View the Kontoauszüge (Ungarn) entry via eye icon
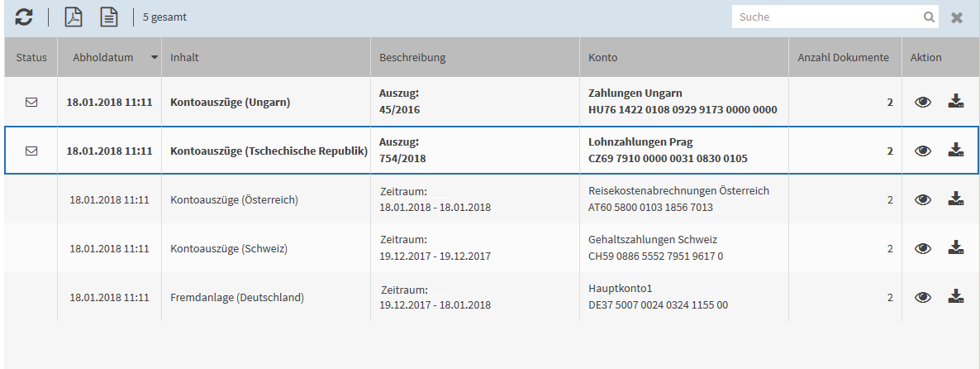Image resolution: width=980 pixels, height=369 pixels. click(922, 102)
